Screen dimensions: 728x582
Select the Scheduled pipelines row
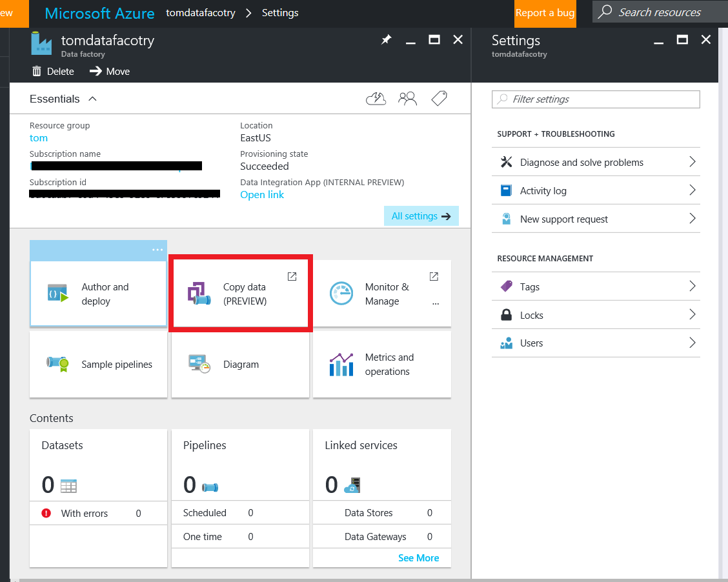point(240,512)
